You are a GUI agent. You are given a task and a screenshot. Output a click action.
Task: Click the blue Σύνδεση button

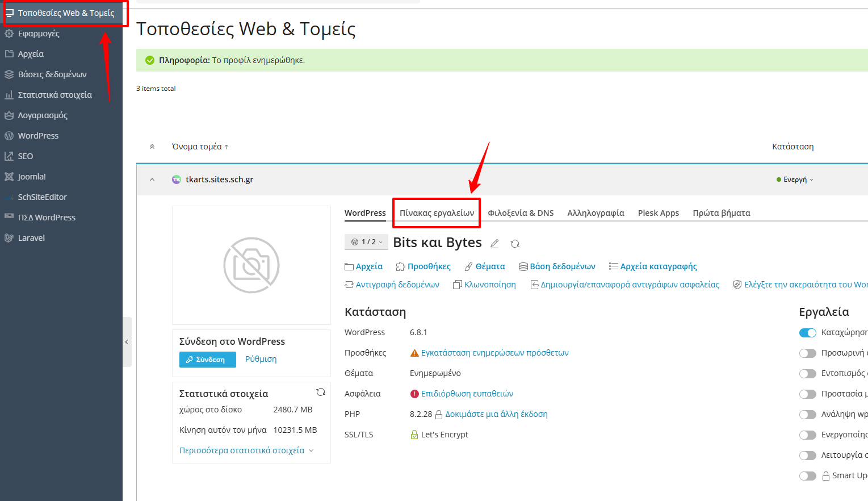click(x=208, y=360)
